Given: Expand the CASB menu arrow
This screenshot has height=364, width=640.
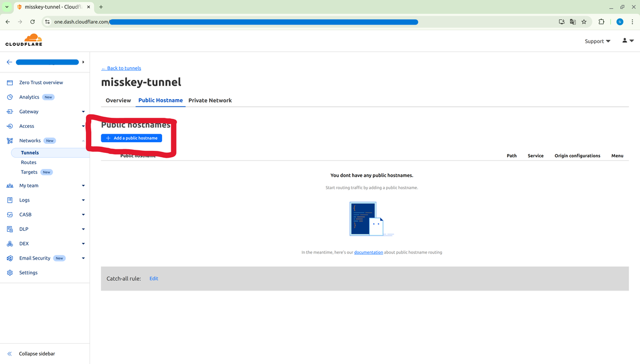Looking at the screenshot, I should (x=83, y=215).
